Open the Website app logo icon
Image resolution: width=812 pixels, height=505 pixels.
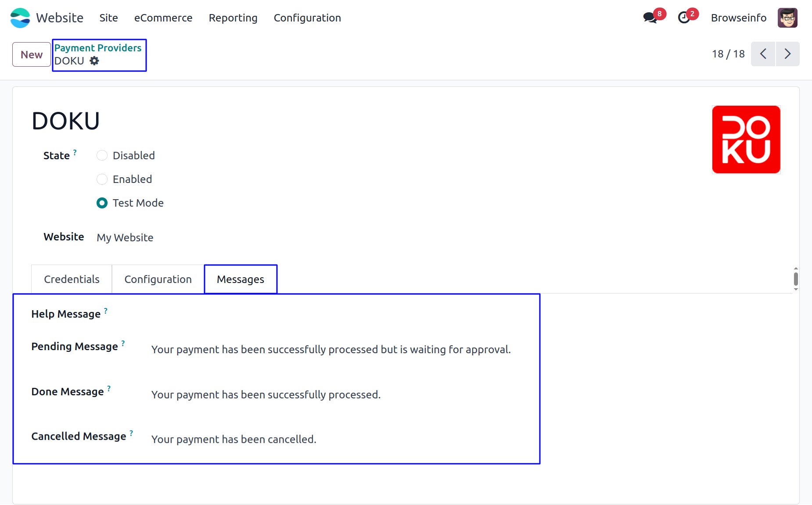pyautogui.click(x=20, y=18)
